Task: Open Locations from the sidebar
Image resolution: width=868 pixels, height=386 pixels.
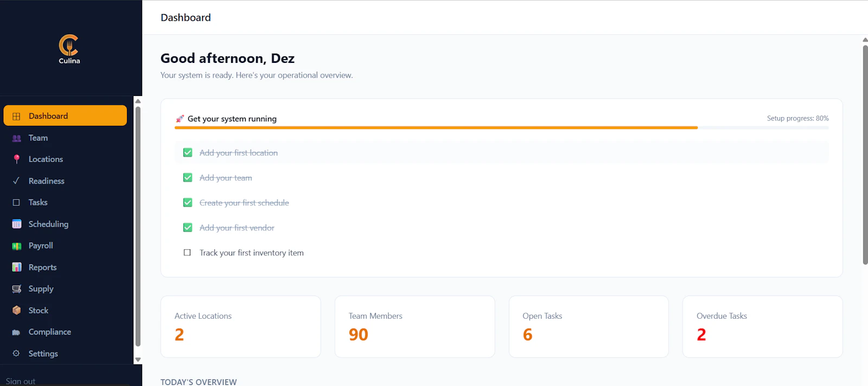Action: [65, 159]
